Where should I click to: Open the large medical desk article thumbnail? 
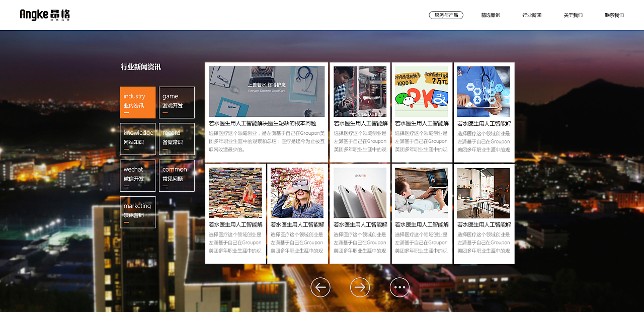[x=267, y=92]
